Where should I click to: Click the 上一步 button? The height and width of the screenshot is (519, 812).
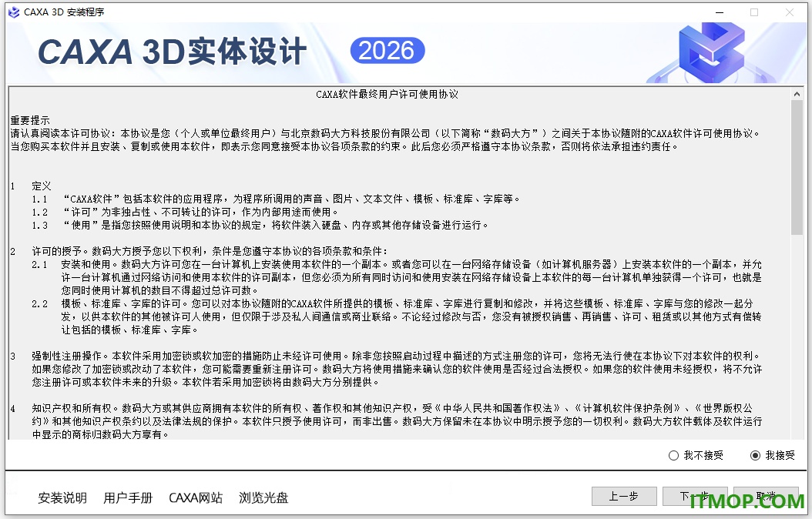pyautogui.click(x=624, y=496)
